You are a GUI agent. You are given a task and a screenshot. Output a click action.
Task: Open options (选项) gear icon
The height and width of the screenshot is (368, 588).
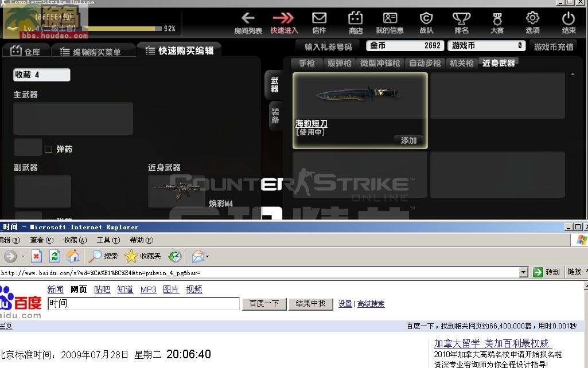[532, 18]
